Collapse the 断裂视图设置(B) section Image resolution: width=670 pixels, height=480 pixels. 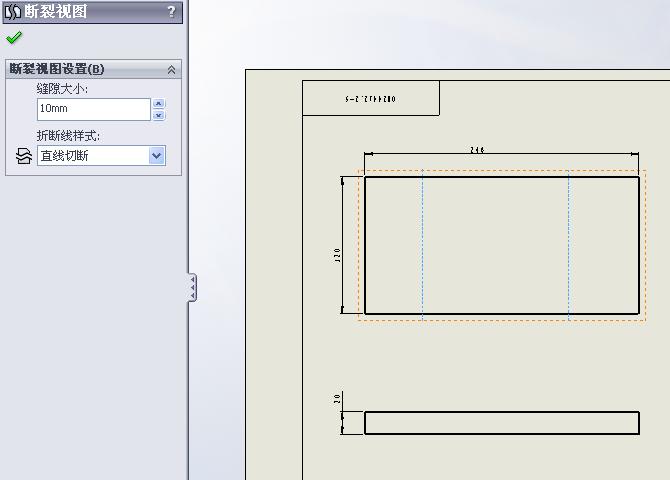pos(171,70)
